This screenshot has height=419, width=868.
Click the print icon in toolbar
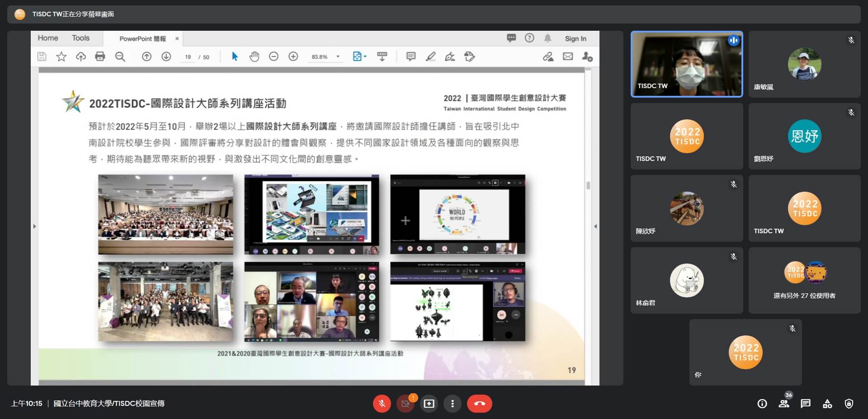100,56
